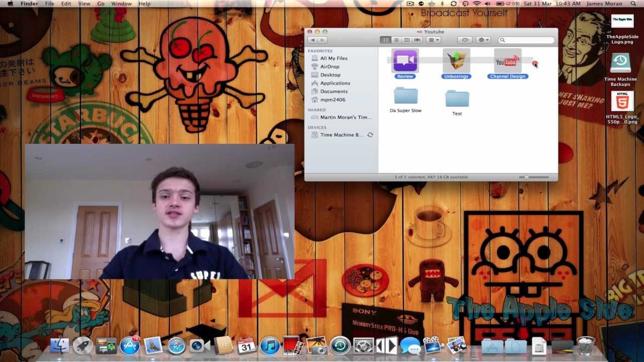Switch Finder to list view

coord(396,40)
